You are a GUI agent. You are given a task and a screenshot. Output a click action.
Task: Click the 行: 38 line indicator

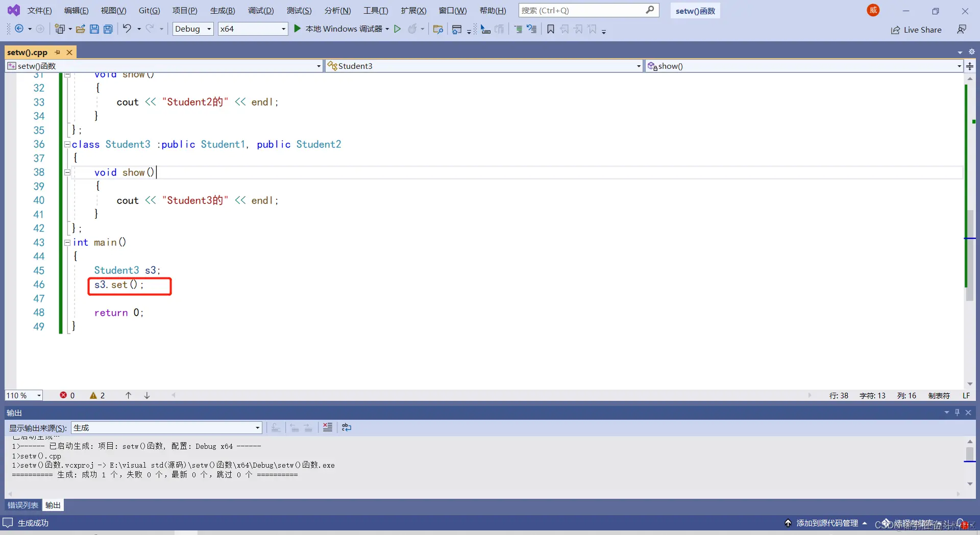pos(839,395)
